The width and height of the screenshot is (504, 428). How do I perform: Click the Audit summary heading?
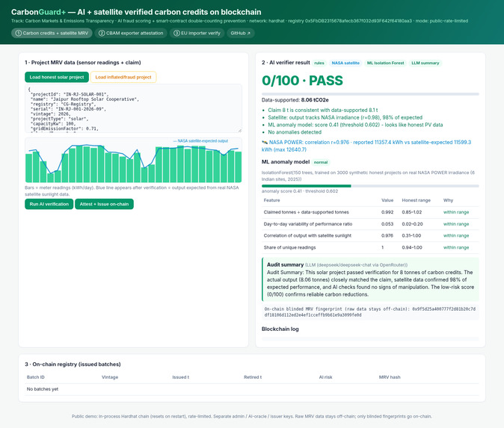tap(285, 264)
